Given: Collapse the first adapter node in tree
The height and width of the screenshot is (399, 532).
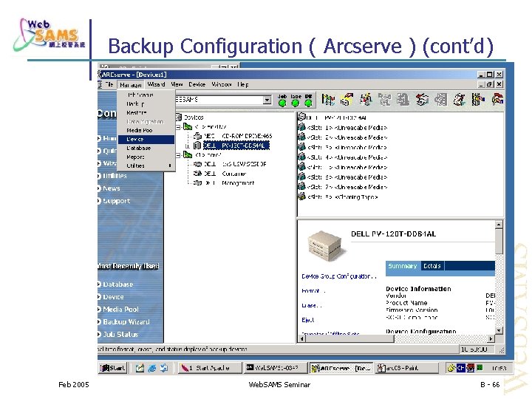Looking at the screenshot, I should (x=178, y=127).
